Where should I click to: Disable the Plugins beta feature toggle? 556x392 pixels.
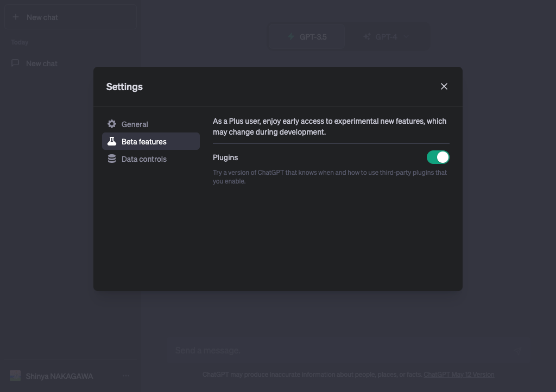pos(438,157)
